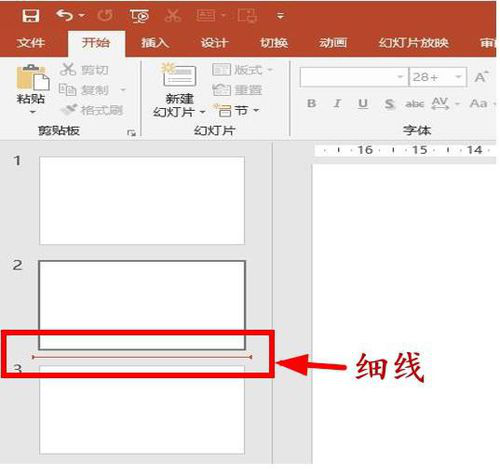Open the Customize Quick Access Toolbar arrow
Screen dimensions: 500x476
281,16
